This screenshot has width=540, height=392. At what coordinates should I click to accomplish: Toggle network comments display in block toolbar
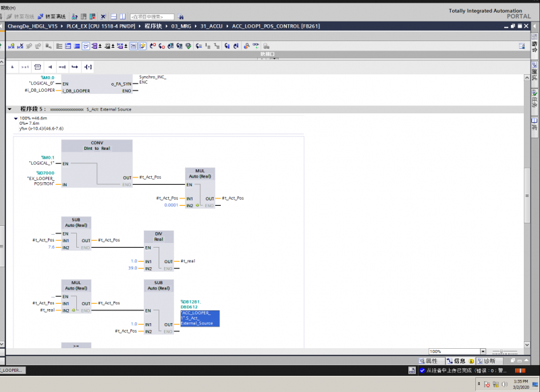(86, 46)
